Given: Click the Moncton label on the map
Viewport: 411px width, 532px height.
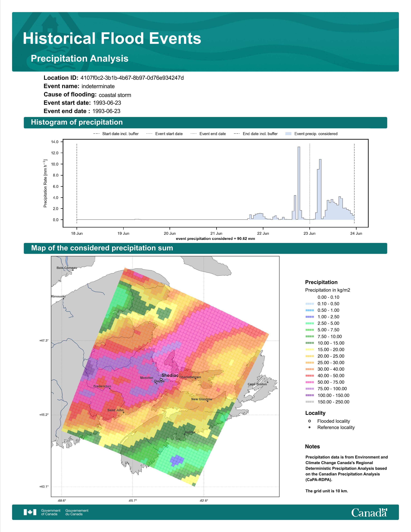Looking at the screenshot, I should (x=147, y=378).
